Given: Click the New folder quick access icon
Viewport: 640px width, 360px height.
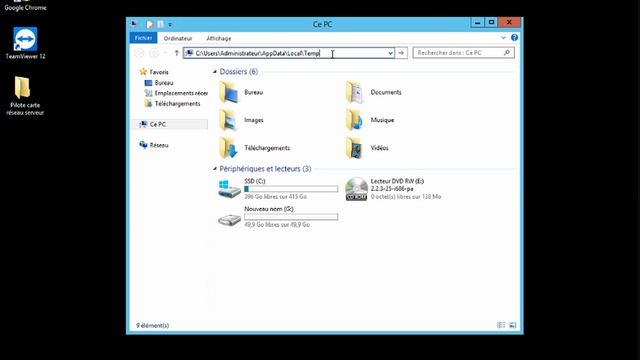Looking at the screenshot, I should pyautogui.click(x=160, y=24).
